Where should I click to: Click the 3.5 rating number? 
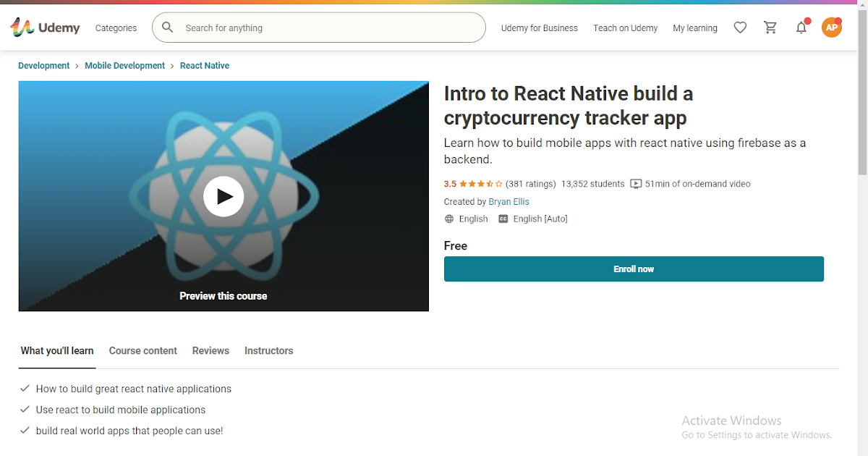[450, 184]
